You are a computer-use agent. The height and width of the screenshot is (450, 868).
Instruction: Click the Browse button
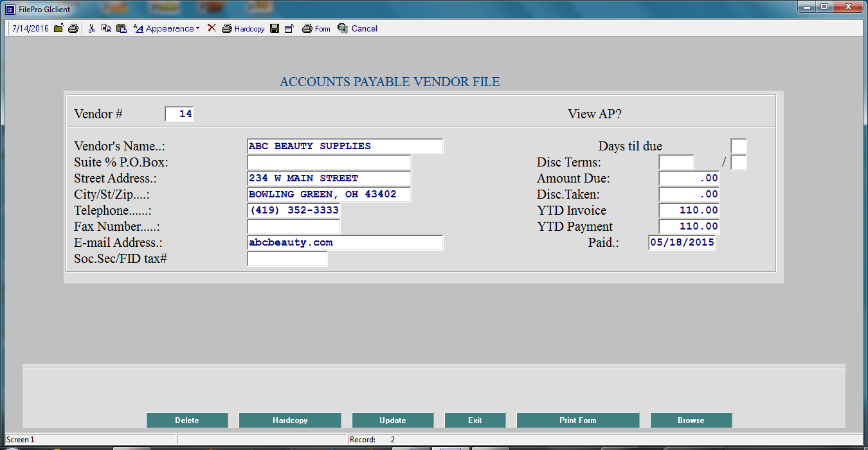click(691, 420)
